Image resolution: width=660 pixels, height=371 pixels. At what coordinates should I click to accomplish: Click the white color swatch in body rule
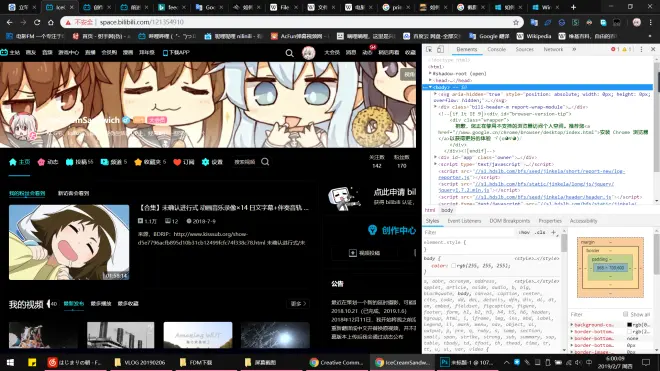453,266
